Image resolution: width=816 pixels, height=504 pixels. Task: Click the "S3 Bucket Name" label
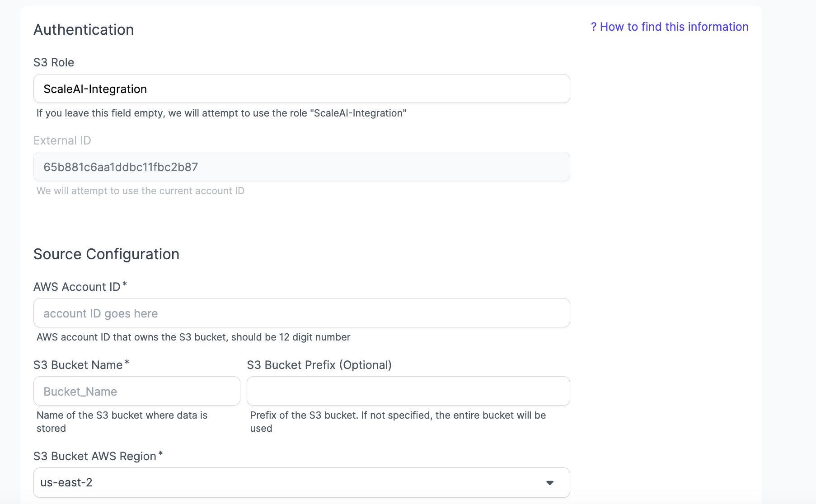click(78, 365)
